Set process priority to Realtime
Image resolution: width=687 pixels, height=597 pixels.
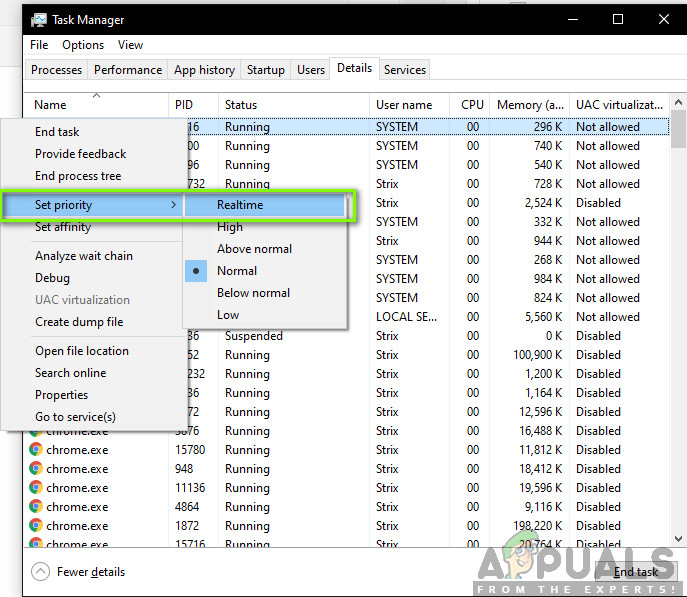point(240,205)
